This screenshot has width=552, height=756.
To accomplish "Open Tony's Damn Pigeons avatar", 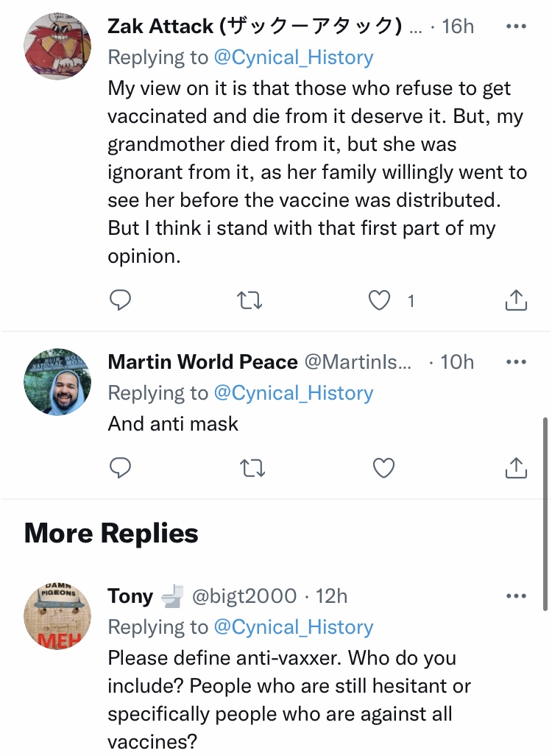I will (57, 616).
